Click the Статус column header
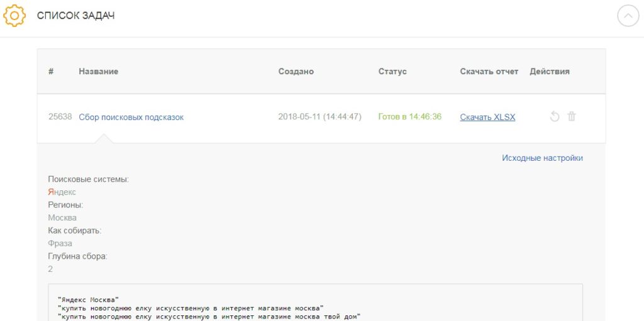Image resolution: width=644 pixels, height=321 pixels. click(392, 72)
